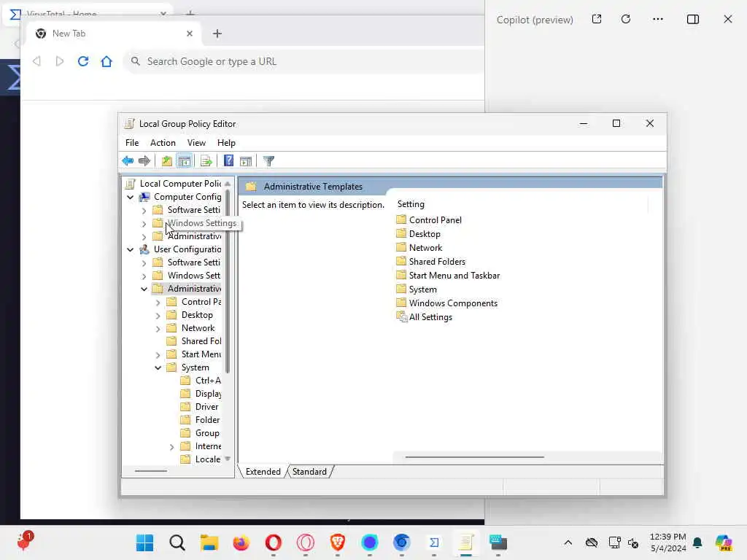
Task: Open the Action menu
Action: tap(163, 143)
